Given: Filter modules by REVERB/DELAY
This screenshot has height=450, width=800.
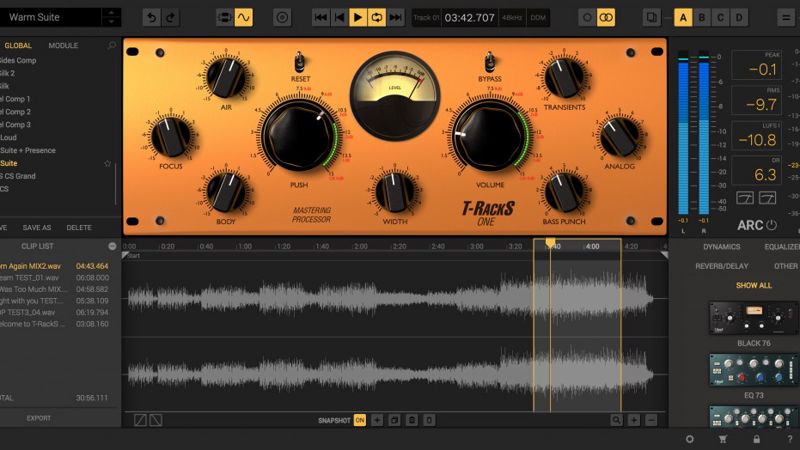Looking at the screenshot, I should click(721, 266).
